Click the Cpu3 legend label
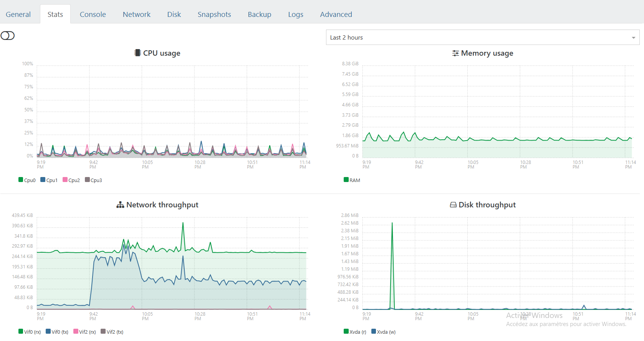This screenshot has height=341, width=644. tap(96, 180)
